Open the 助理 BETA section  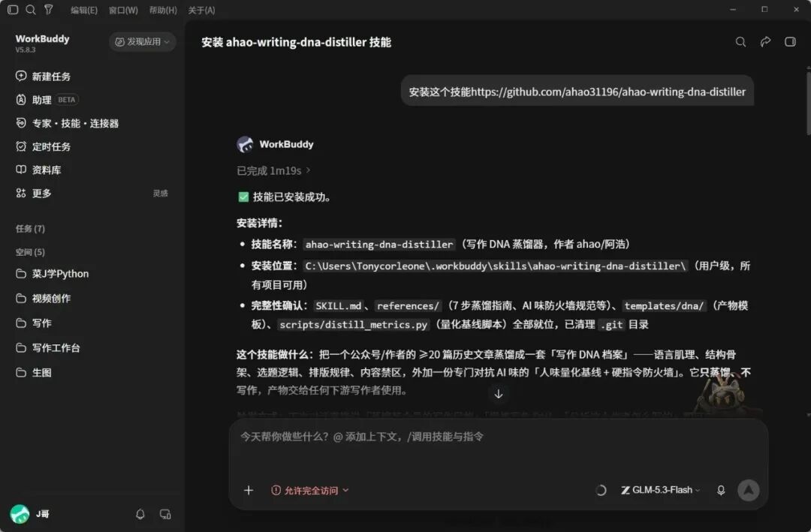point(47,100)
